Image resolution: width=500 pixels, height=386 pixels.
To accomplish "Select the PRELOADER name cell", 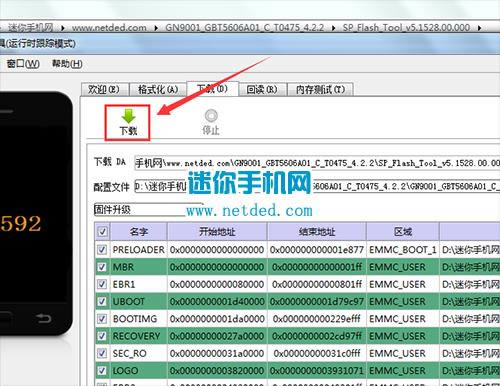I will tap(139, 249).
